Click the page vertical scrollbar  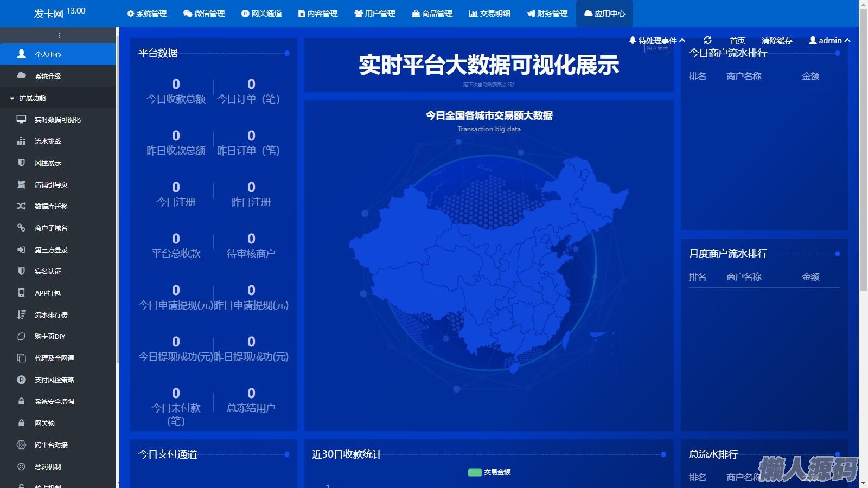click(863, 163)
